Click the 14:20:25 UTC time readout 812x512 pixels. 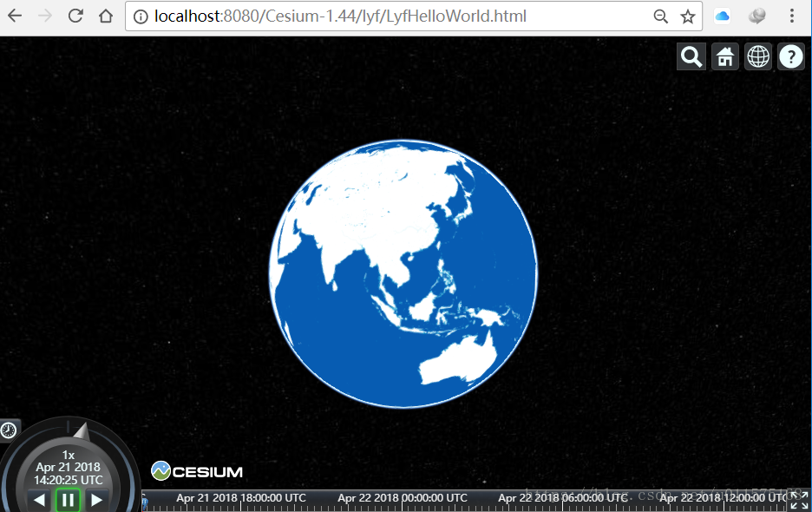pos(69,480)
